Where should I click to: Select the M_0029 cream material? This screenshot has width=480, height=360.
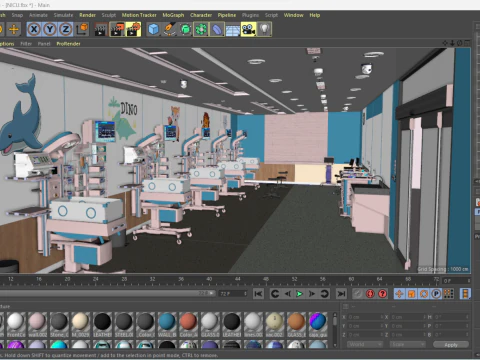click(x=80, y=325)
